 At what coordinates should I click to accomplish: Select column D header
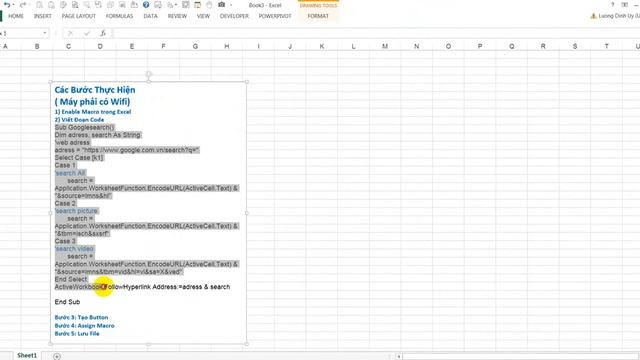(100, 46)
